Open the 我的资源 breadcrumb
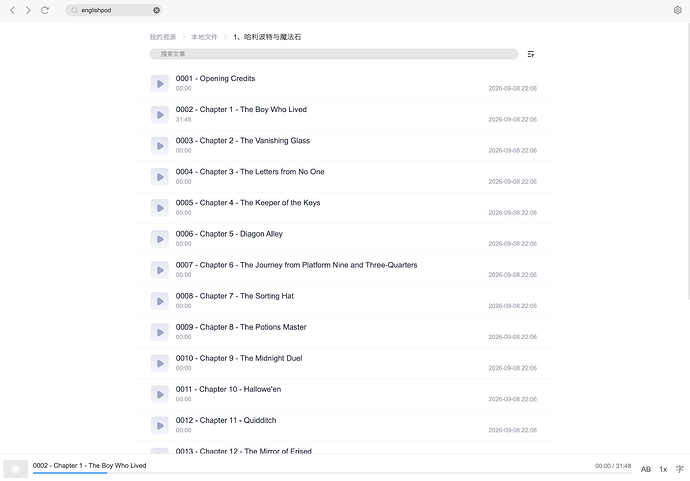Image resolution: width=690 pixels, height=481 pixels. tap(163, 37)
